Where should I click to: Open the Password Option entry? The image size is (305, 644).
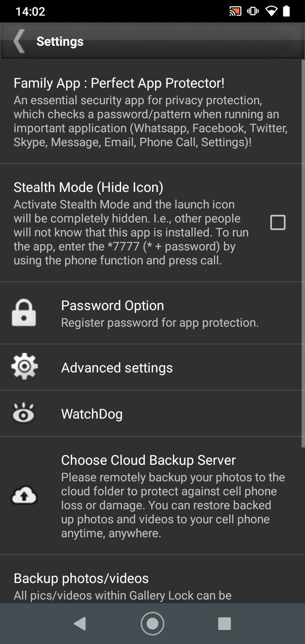pyautogui.click(x=152, y=313)
